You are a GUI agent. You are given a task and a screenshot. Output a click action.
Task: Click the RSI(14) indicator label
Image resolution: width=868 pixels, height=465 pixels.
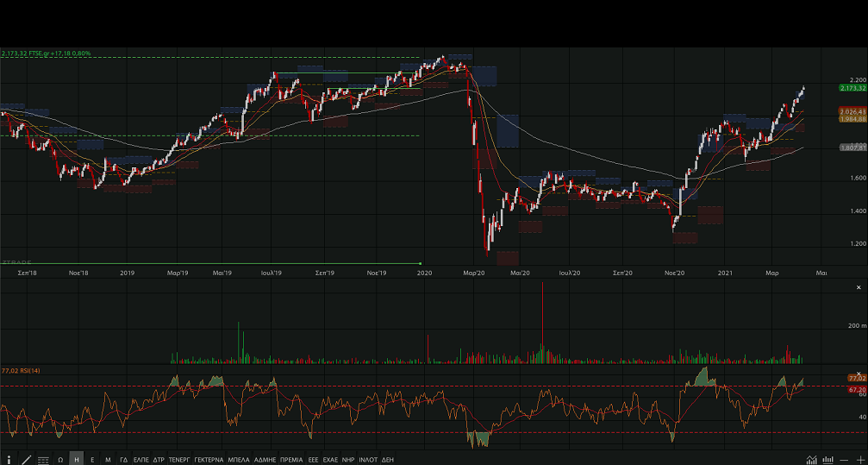(x=21, y=370)
